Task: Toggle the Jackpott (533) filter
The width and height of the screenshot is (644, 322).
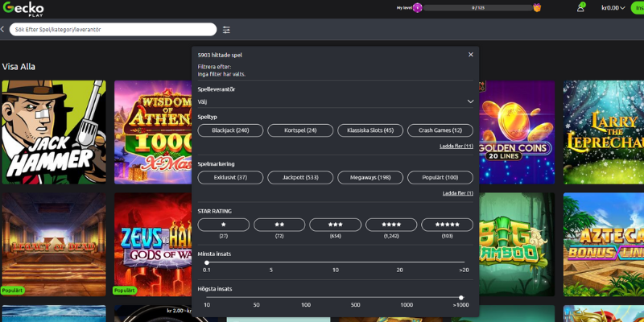Action: 300,177
